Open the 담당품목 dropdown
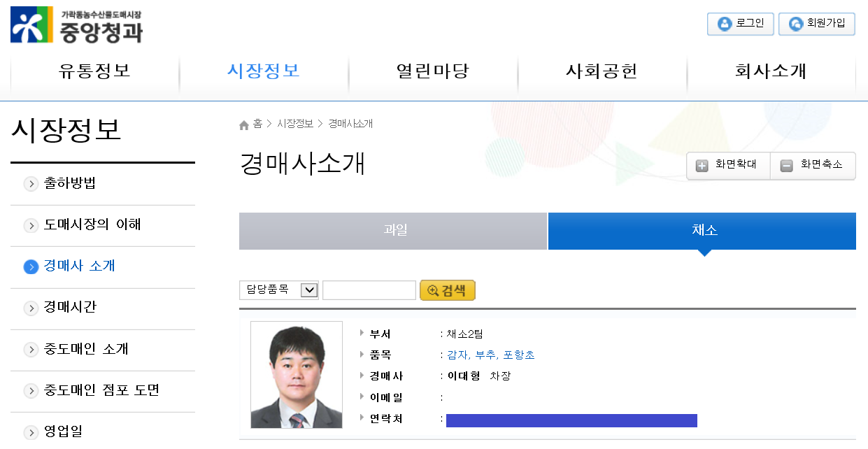The height and width of the screenshot is (449, 868). pyautogui.click(x=279, y=290)
